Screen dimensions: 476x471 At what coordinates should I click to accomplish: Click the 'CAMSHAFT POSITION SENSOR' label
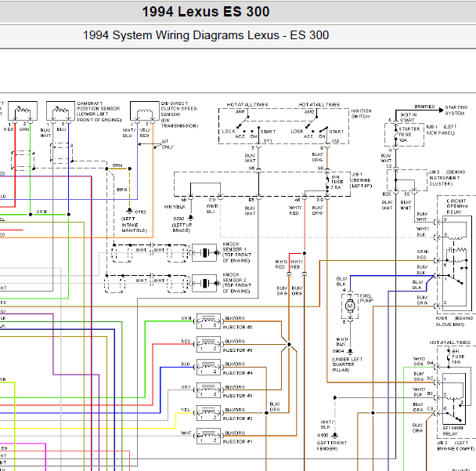99,111
